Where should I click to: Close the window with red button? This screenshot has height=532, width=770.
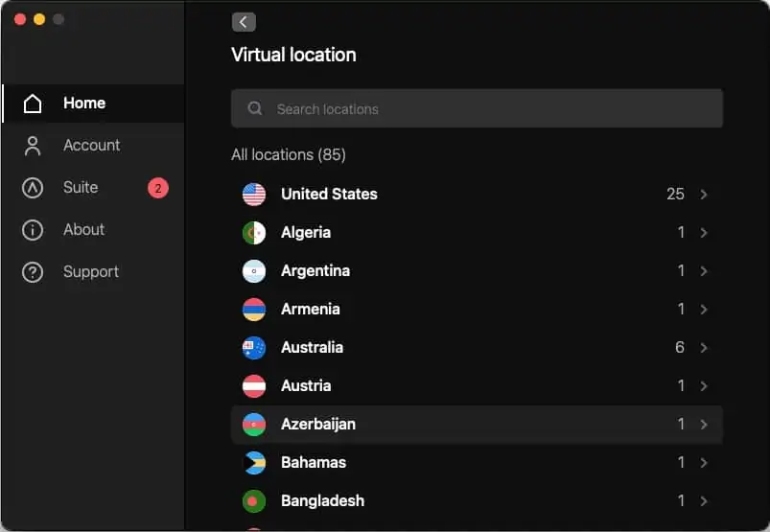(20, 19)
